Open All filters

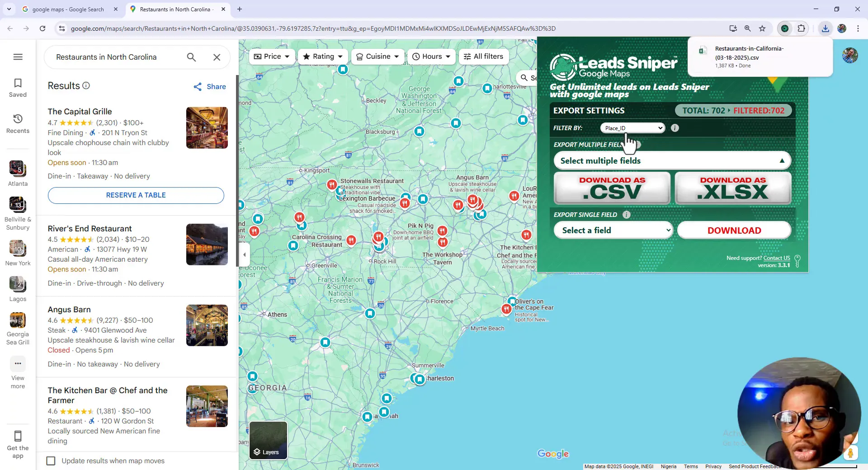(x=484, y=56)
